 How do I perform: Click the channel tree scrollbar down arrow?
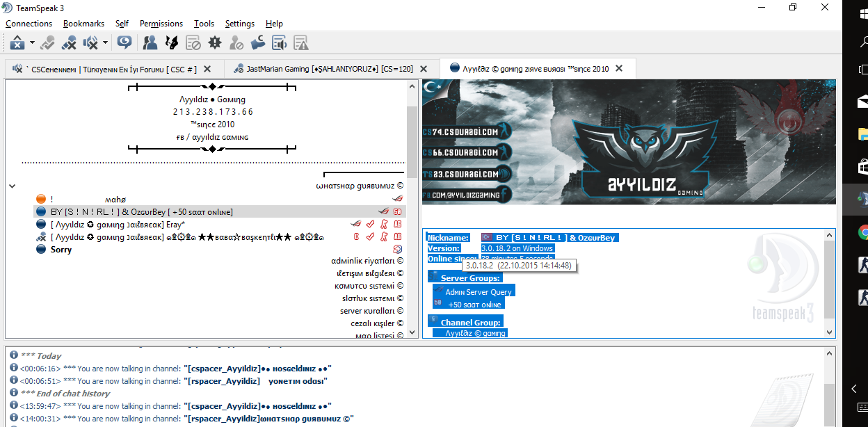pyautogui.click(x=412, y=333)
